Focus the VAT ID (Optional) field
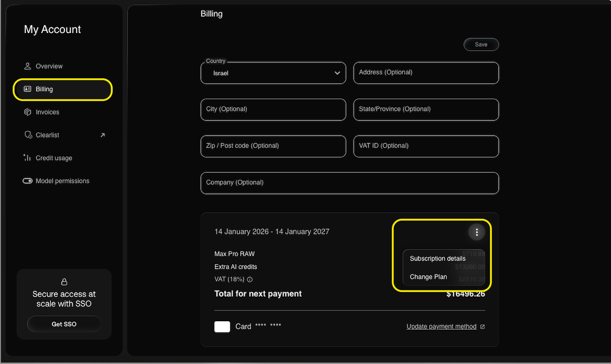Image resolution: width=611 pixels, height=364 pixels. coord(426,146)
